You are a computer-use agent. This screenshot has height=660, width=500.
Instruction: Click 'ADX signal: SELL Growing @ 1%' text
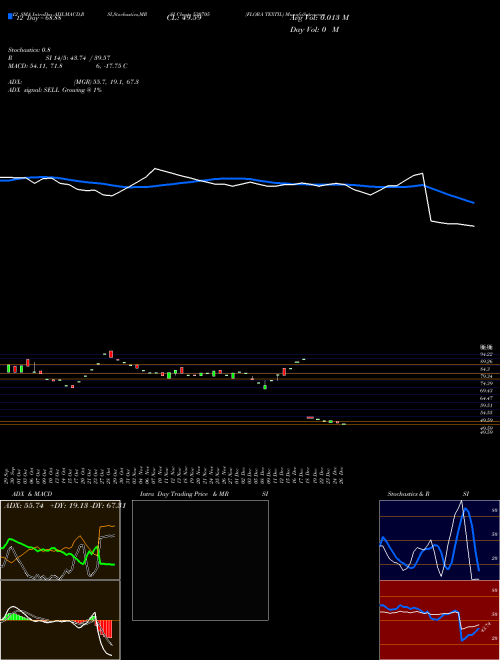tap(55, 90)
